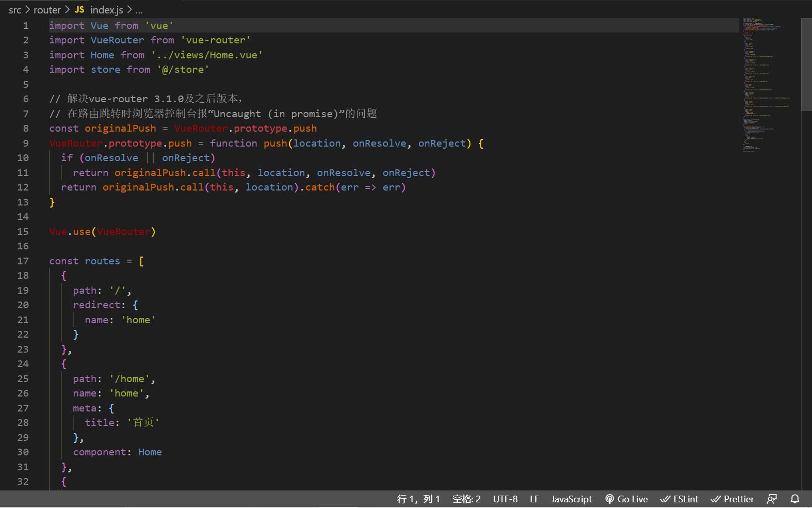Open the breadcrumb ellipsis symbol list
This screenshot has height=508, width=812.
pos(139,10)
